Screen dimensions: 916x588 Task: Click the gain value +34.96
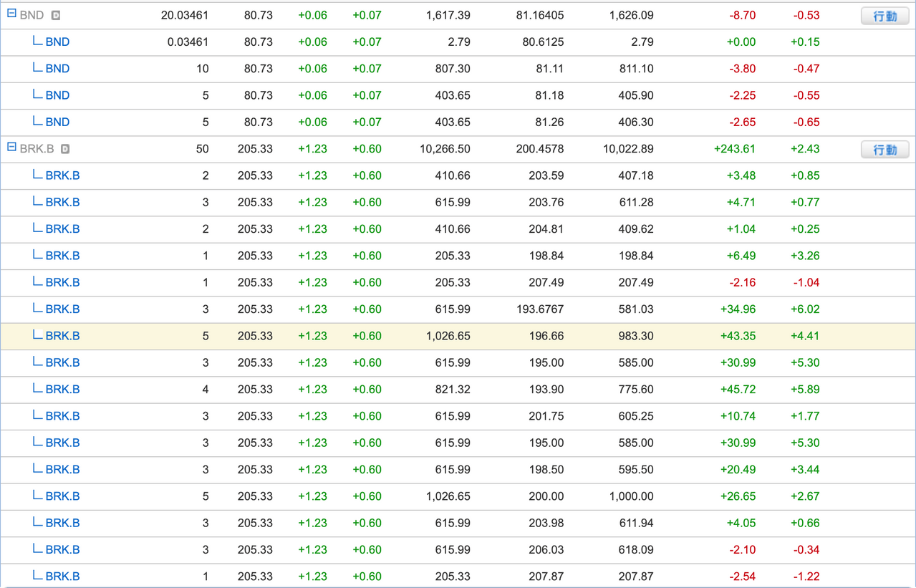pyautogui.click(x=738, y=309)
